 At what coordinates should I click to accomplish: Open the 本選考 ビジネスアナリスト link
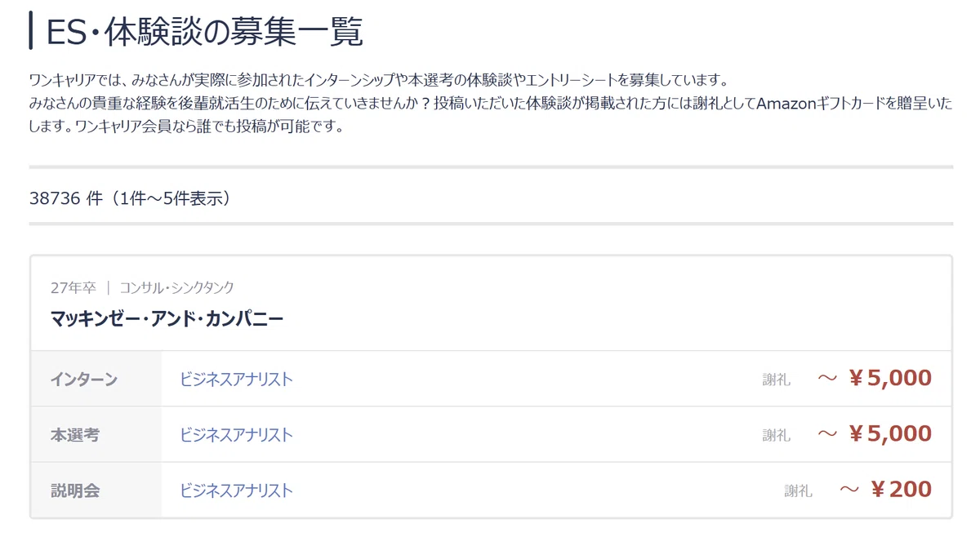point(236,434)
